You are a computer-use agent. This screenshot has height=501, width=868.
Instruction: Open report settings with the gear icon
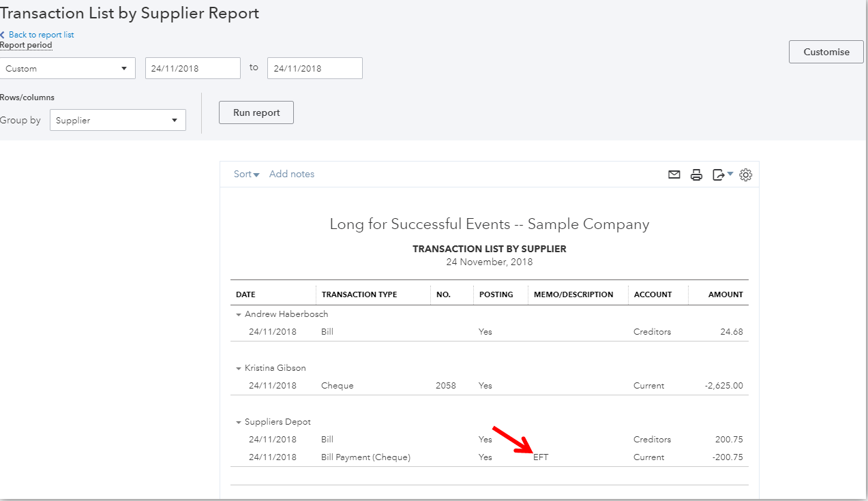745,174
